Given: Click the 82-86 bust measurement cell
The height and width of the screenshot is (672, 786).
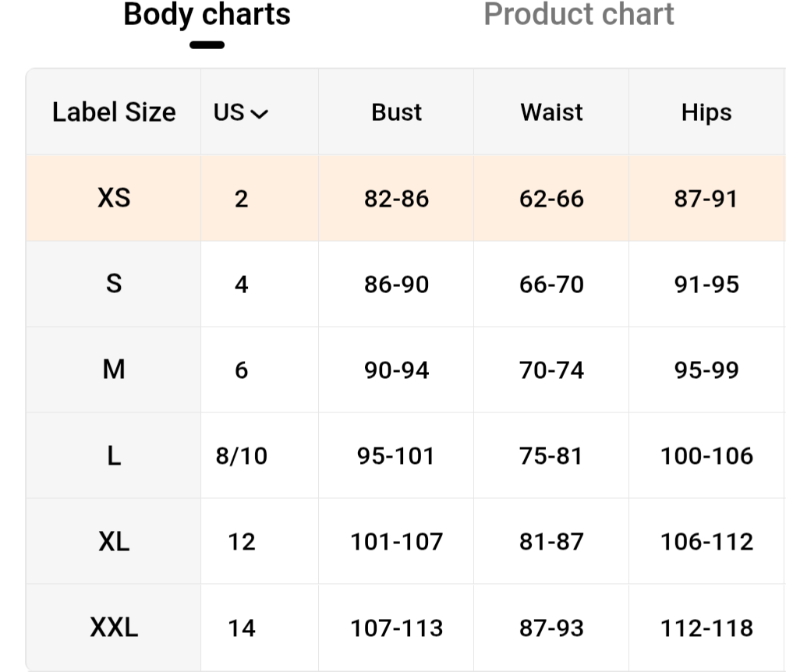Looking at the screenshot, I should coord(396,199).
